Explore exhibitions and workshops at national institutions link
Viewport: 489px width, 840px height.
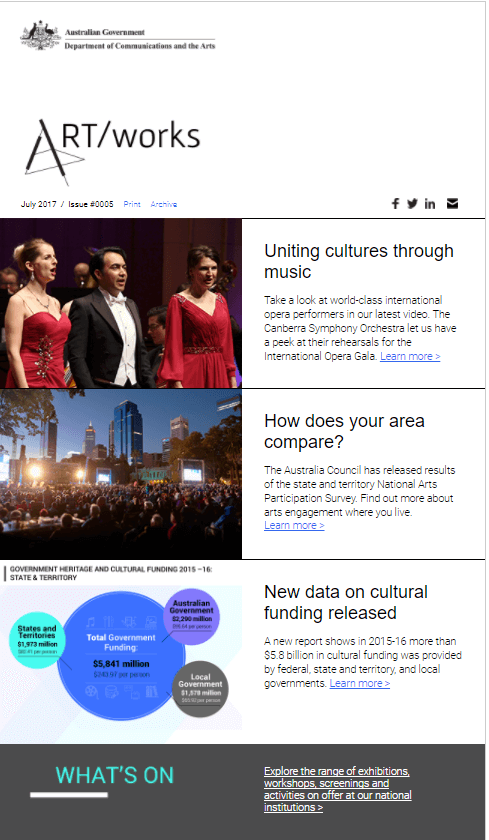click(x=337, y=789)
